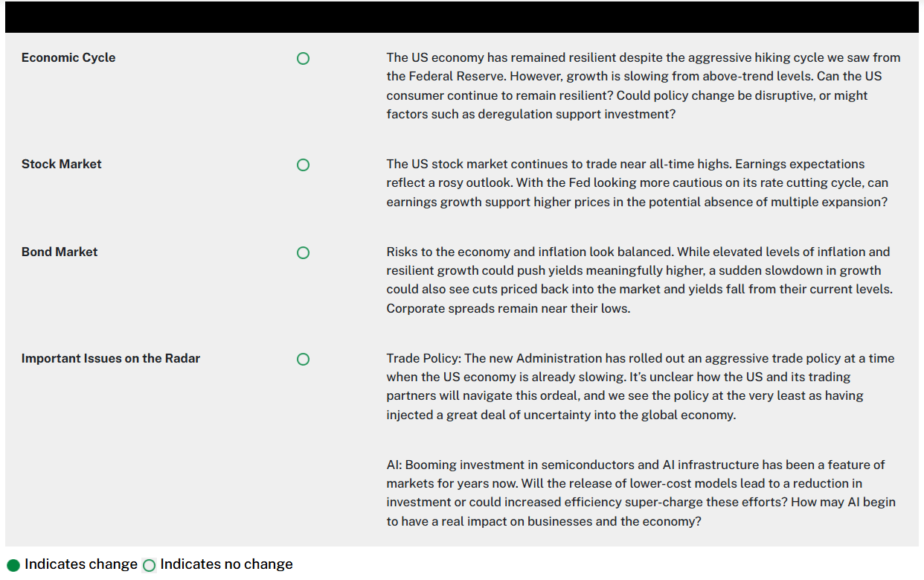The image size is (924, 580).
Task: Click the Bond Market row label
Action: (60, 252)
